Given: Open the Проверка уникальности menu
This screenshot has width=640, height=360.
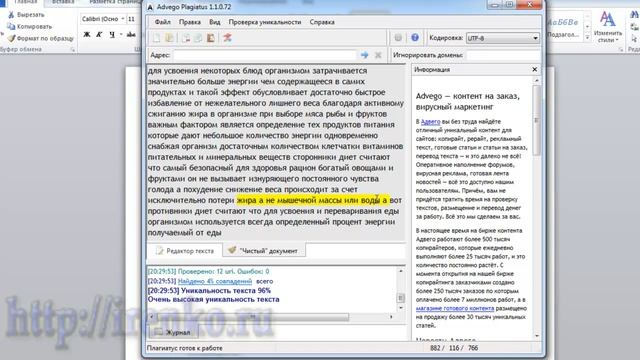Looking at the screenshot, I should (264, 22).
